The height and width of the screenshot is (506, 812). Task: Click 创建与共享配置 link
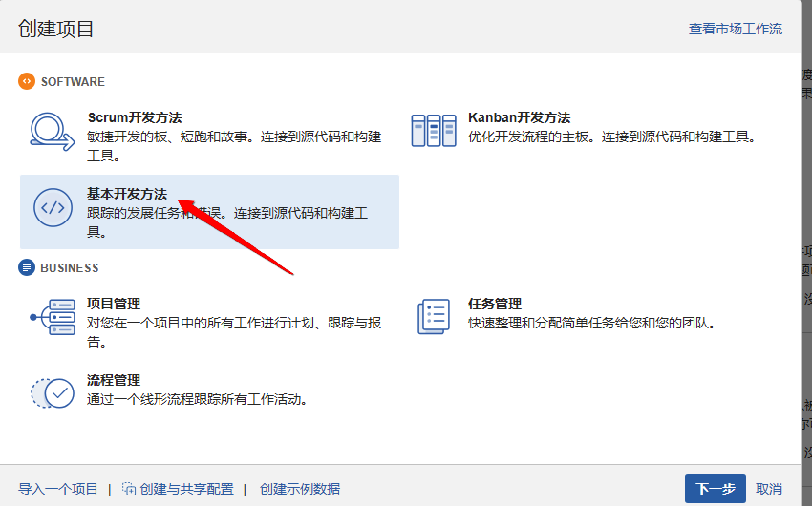point(187,489)
